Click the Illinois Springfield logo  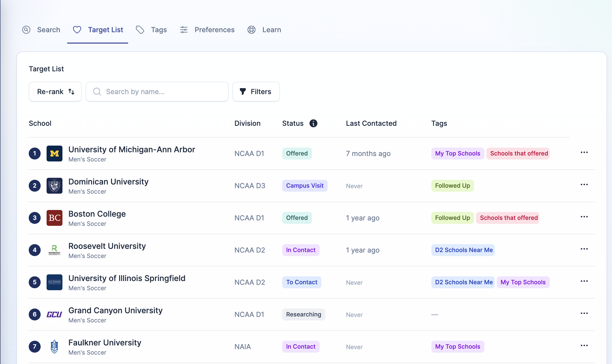55,282
